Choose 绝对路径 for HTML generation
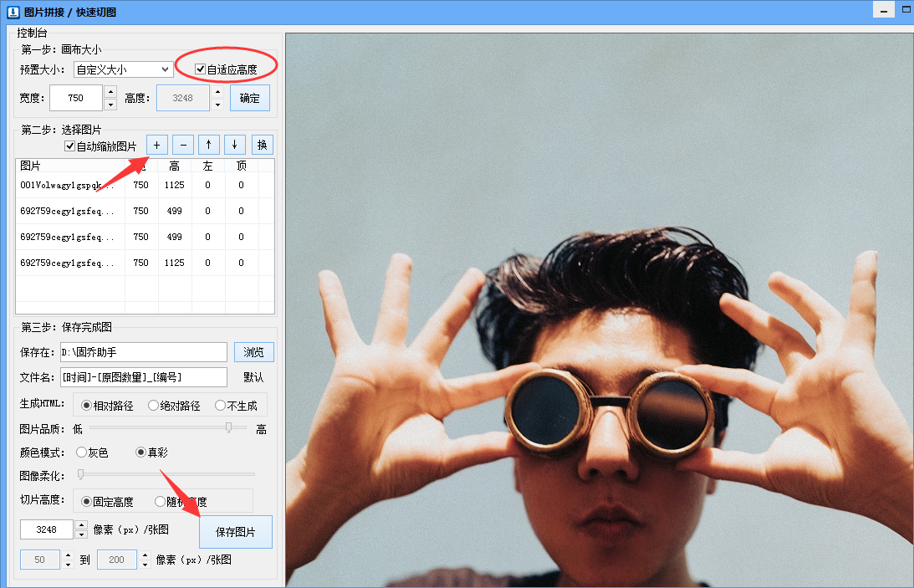914x588 pixels. coord(153,406)
